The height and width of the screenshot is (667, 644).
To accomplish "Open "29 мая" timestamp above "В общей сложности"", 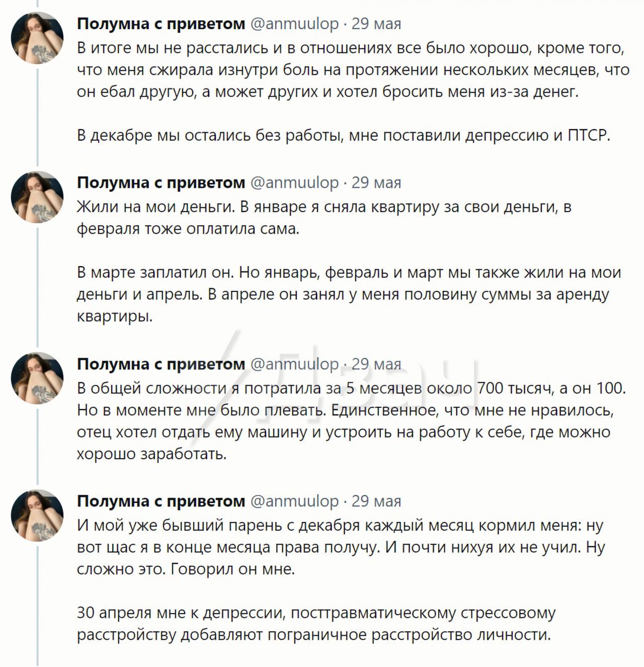I will pyautogui.click(x=376, y=364).
